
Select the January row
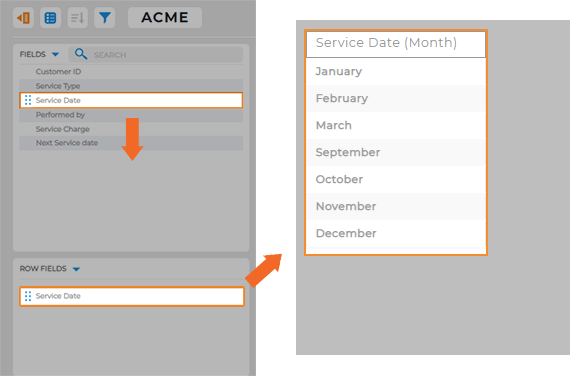pos(396,71)
